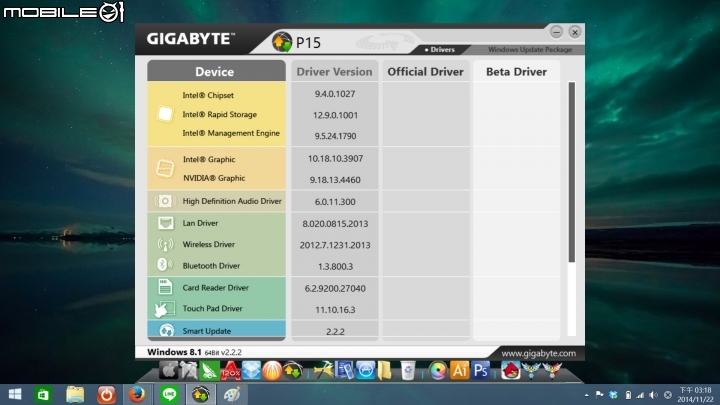Open the Recycle Bin dock icon
The height and width of the screenshot is (405, 720).
pyautogui.click(x=407, y=370)
